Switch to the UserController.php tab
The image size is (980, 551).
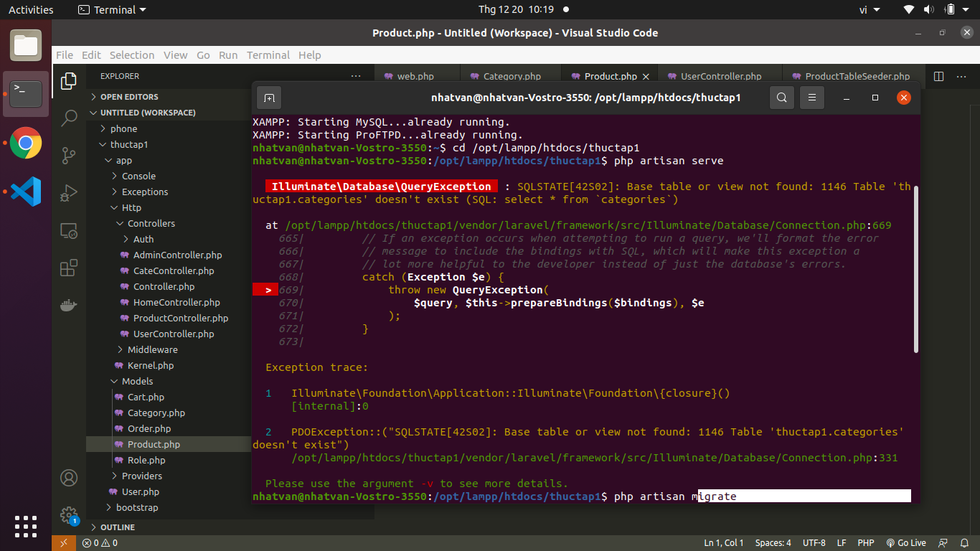(x=720, y=76)
